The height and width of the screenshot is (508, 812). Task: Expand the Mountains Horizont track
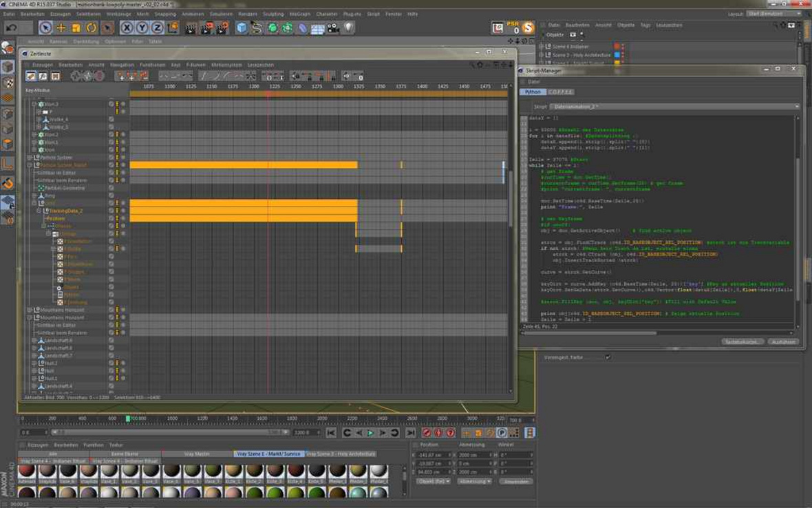pos(30,310)
